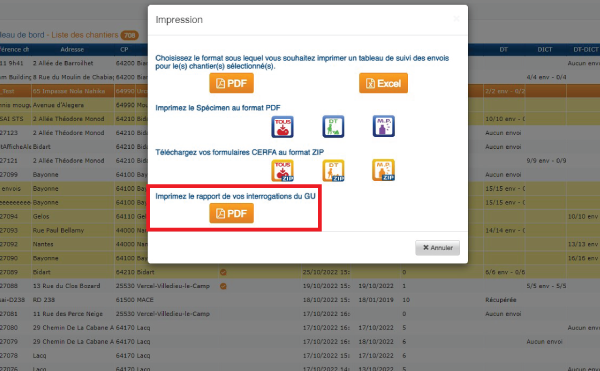Click the 5/5 env - 5/5 cell
Viewport: 600px width, 371px height.
click(x=546, y=286)
